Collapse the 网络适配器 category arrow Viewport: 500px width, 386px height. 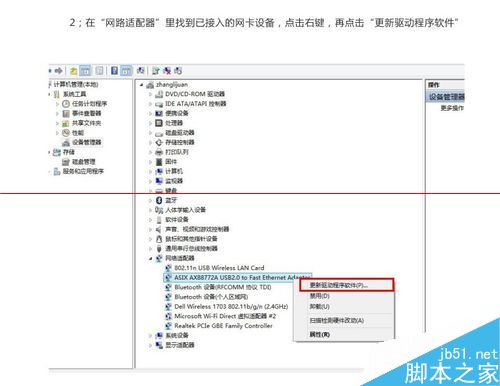[150, 258]
